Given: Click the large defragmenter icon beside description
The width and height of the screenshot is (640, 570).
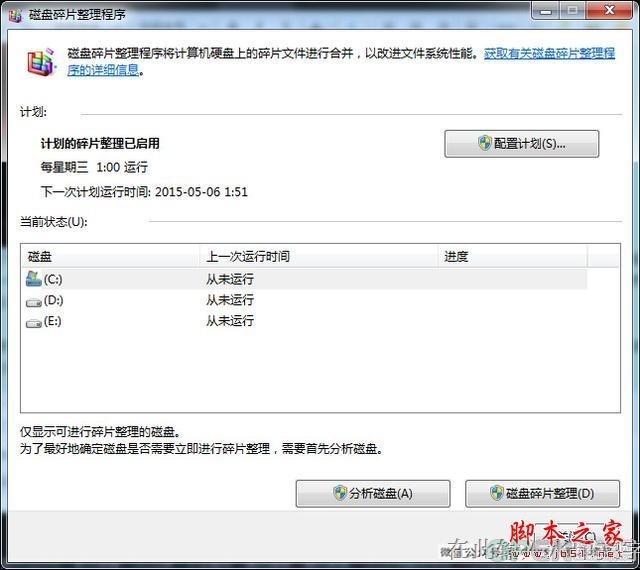Looking at the screenshot, I should (x=41, y=62).
